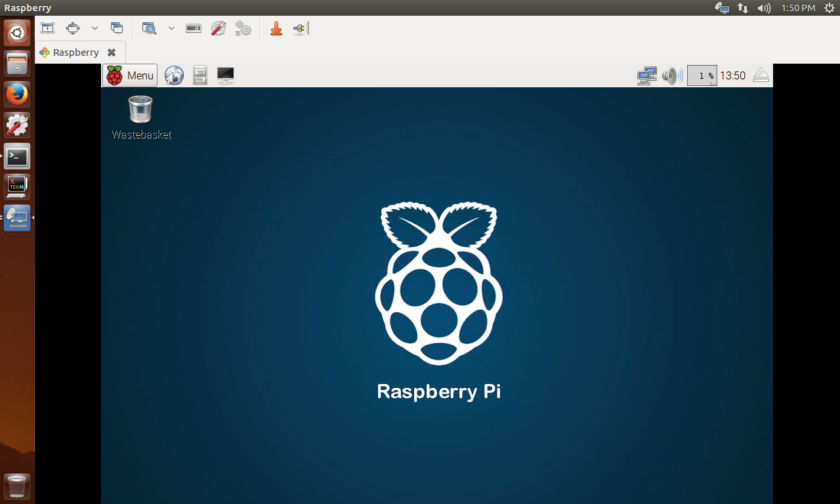840x504 pixels.
Task: Click the CPU usage monitor showing 1 %
Action: tap(702, 75)
